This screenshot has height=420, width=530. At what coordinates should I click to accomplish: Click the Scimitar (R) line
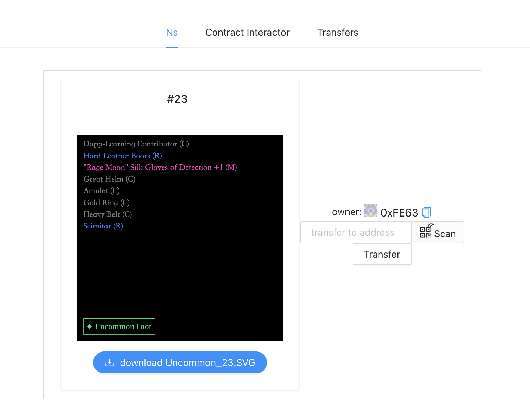(103, 226)
